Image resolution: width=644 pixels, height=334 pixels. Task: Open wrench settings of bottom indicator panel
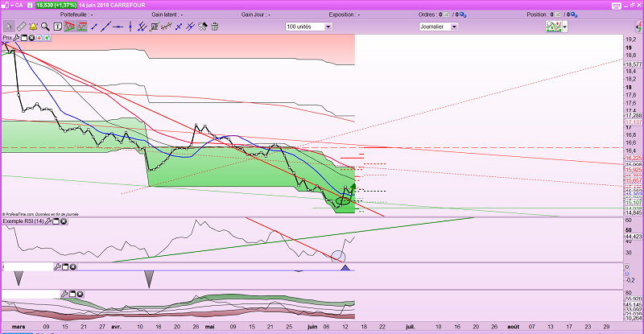pyautogui.click(x=64, y=294)
